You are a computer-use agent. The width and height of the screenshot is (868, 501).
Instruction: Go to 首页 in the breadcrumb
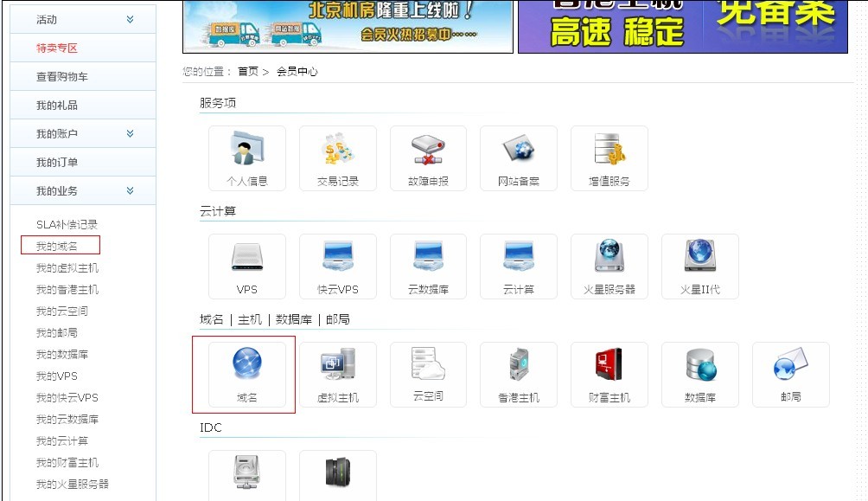point(248,72)
